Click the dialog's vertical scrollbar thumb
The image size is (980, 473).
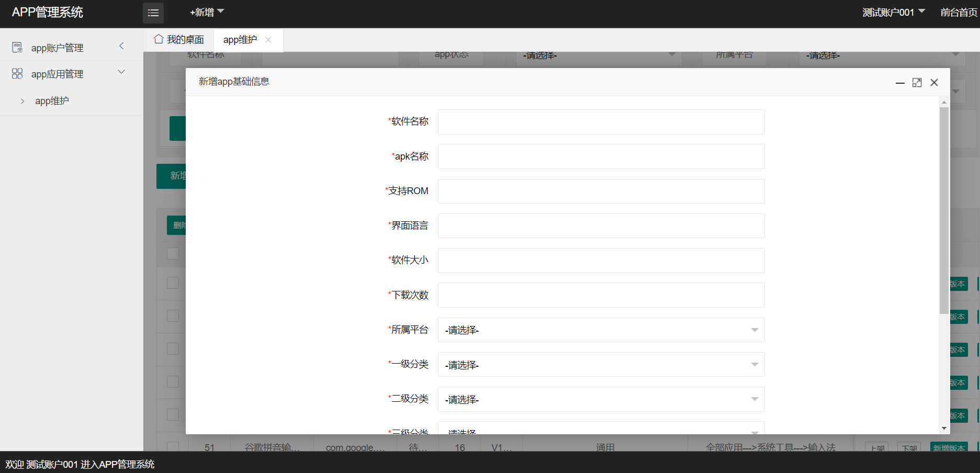944,210
